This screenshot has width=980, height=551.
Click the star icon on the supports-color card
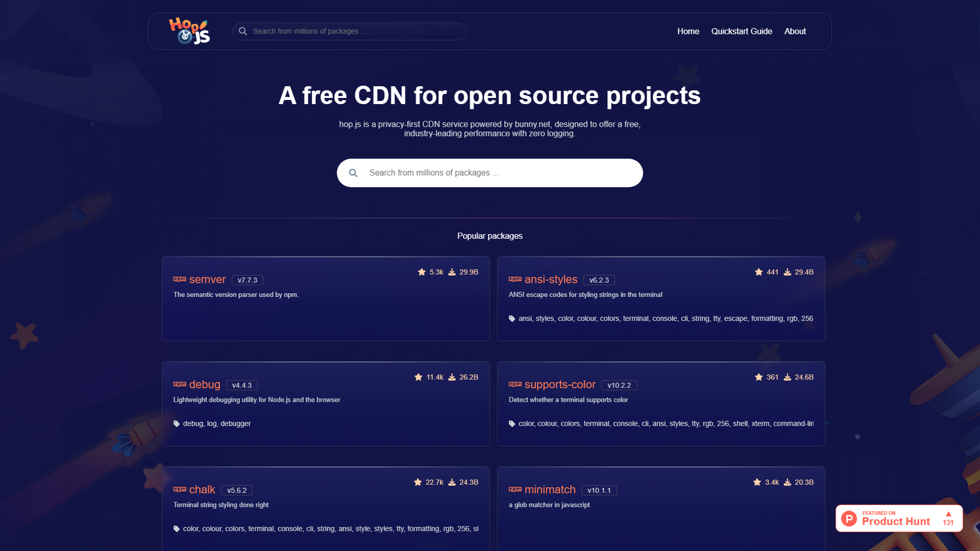click(x=758, y=377)
